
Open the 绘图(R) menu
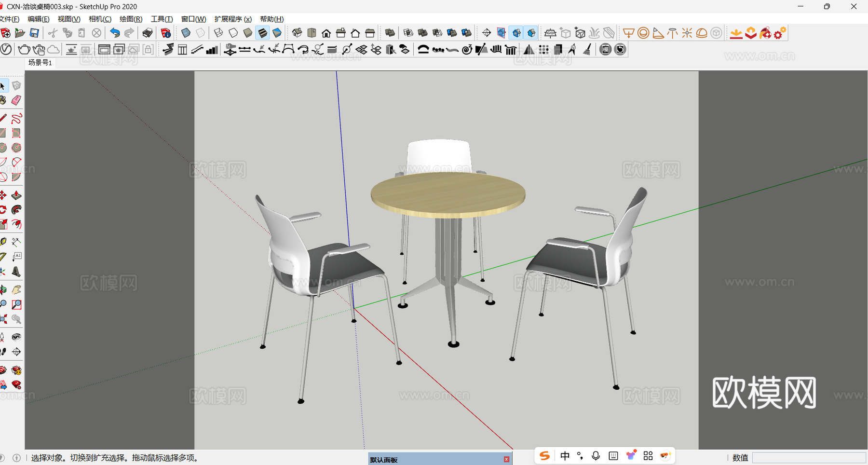(x=131, y=19)
